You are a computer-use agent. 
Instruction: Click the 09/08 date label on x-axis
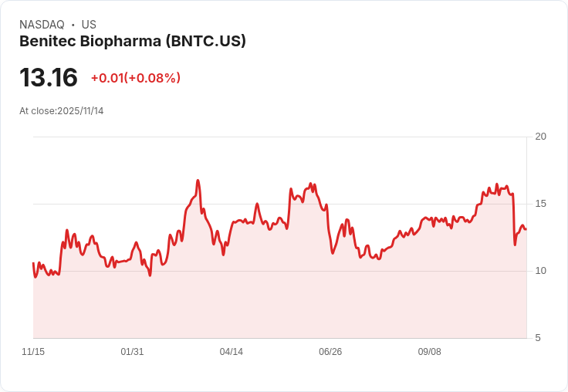pos(430,351)
